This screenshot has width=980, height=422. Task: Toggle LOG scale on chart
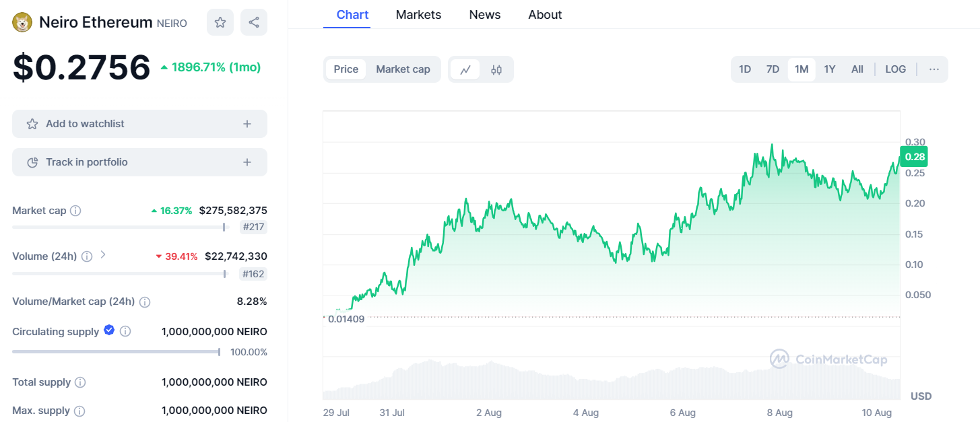895,69
